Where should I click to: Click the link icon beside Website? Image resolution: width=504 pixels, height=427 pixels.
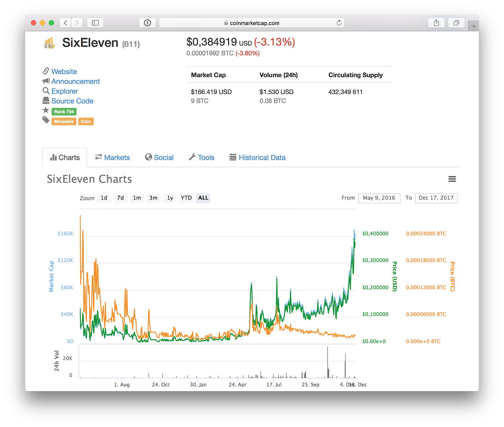coord(46,71)
